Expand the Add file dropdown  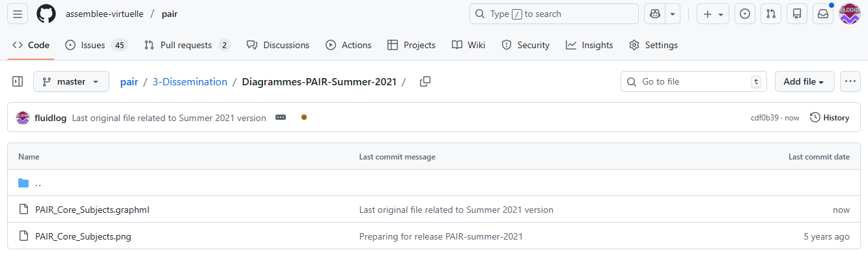coord(804,81)
